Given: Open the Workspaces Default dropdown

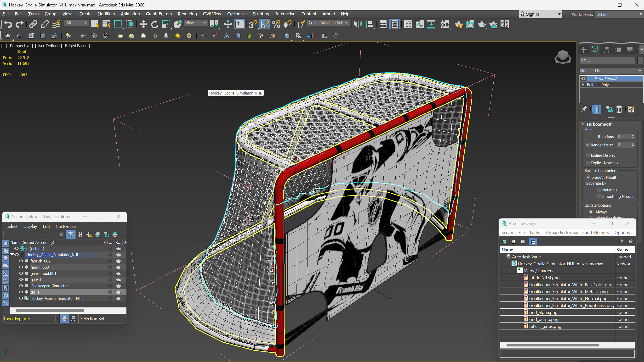Looking at the screenshot, I should [x=619, y=14].
